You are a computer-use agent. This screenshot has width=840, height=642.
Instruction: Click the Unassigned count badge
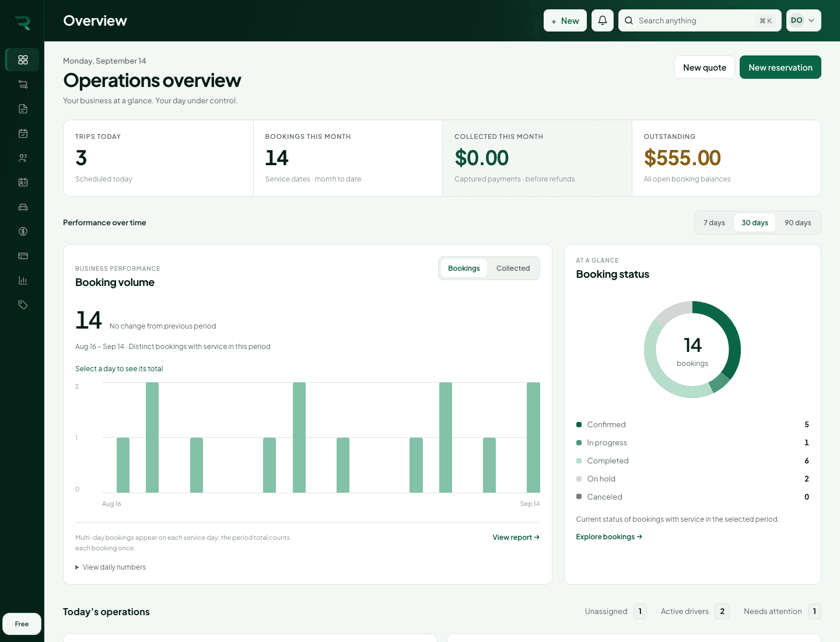click(640, 611)
